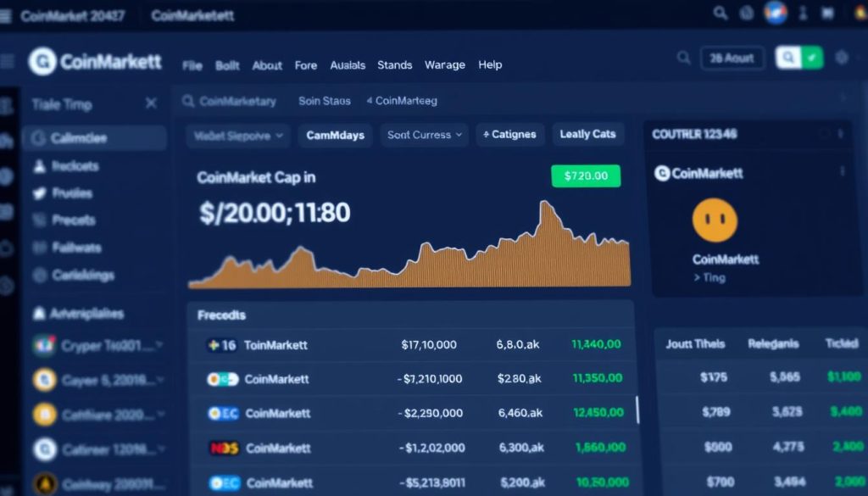868x496 pixels.
Task: Expand the Catireer 1201 entry chevron
Action: [161, 449]
